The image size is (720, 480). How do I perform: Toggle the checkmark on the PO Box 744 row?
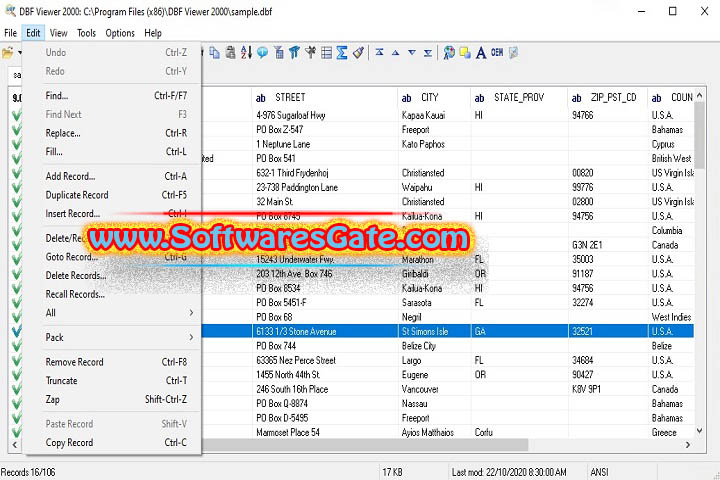[17, 346]
